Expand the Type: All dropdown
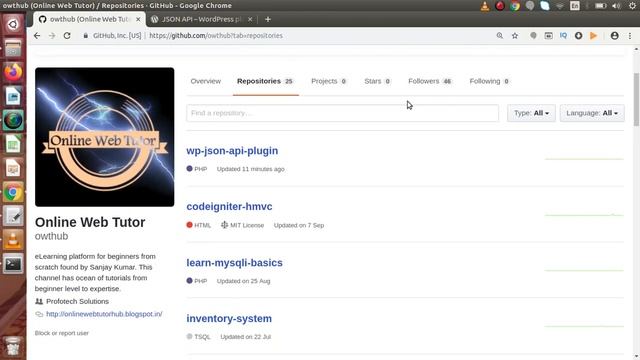 (x=531, y=113)
